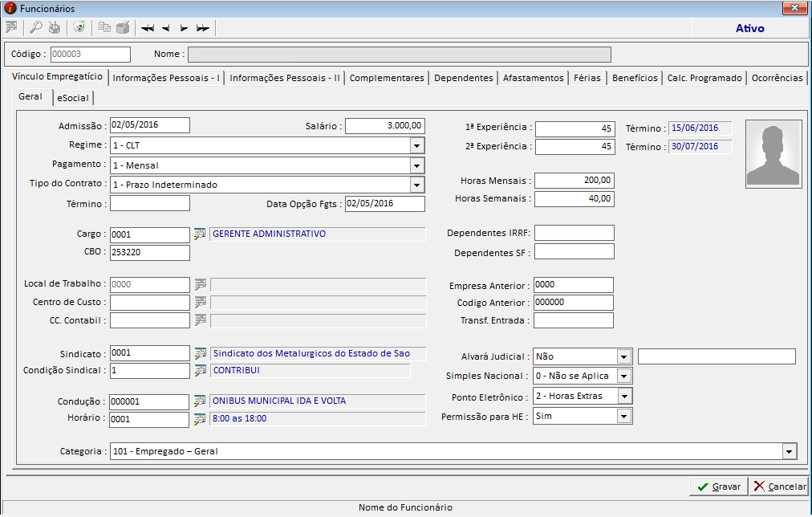Click the Transf. Entrada field
This screenshot has width=812, height=517.
click(x=574, y=320)
